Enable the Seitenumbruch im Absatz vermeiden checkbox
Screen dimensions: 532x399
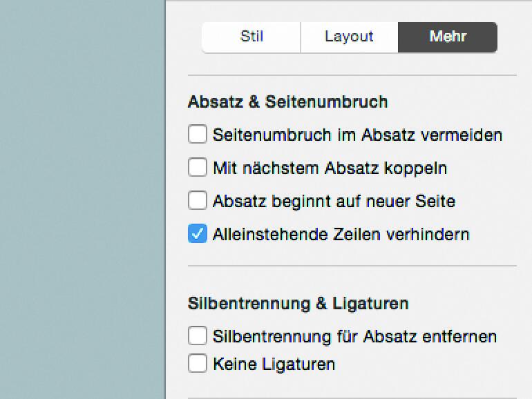pos(198,135)
